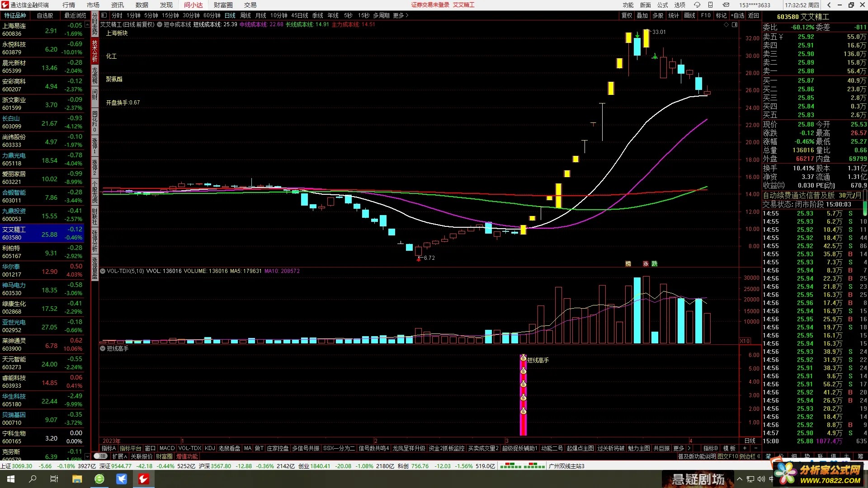Open 指标B indicator group
This screenshot has width=868, height=488.
(x=710, y=448)
